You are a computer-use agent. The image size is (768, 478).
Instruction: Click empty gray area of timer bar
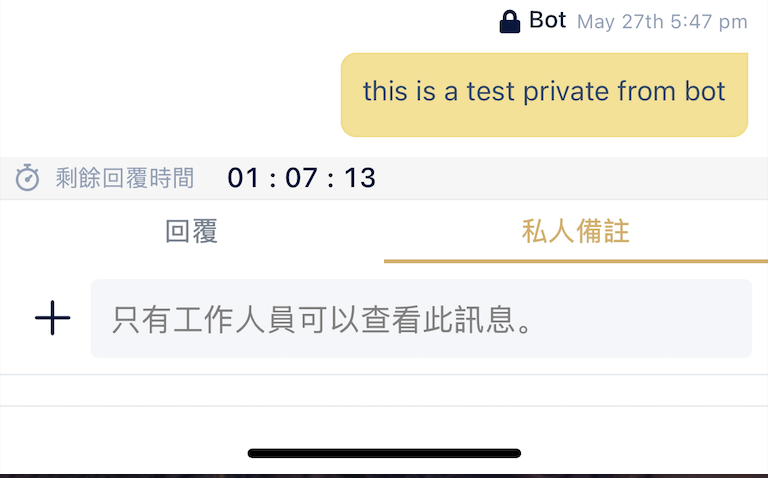(x=570, y=179)
